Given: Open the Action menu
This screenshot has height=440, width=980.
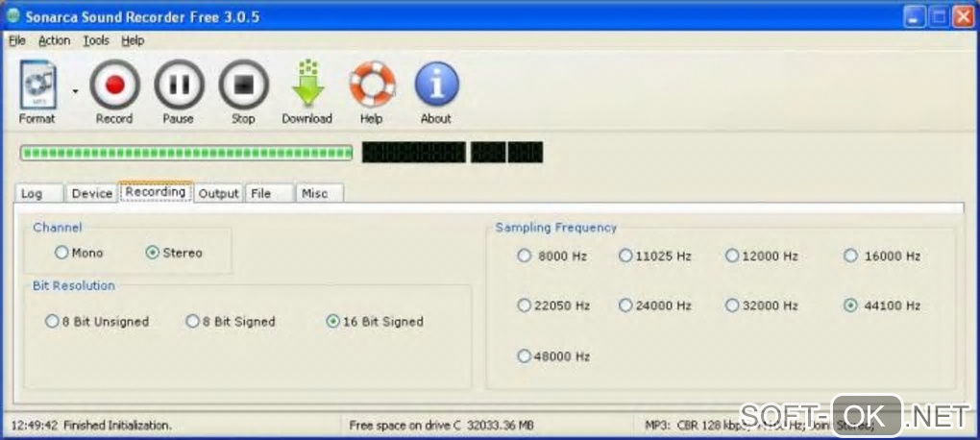Looking at the screenshot, I should [x=55, y=40].
